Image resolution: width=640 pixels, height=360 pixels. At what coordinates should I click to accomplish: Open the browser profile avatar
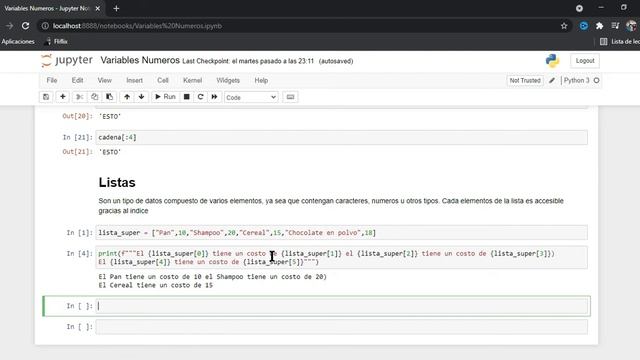[631, 26]
